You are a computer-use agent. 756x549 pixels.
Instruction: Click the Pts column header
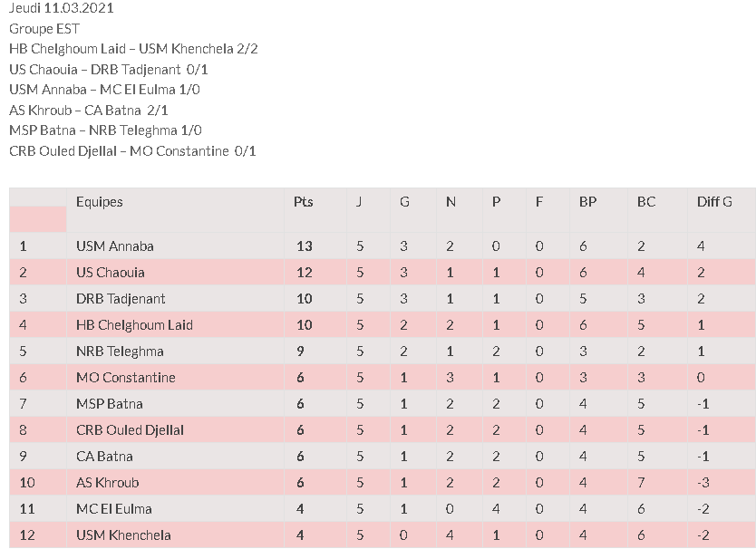tap(304, 201)
